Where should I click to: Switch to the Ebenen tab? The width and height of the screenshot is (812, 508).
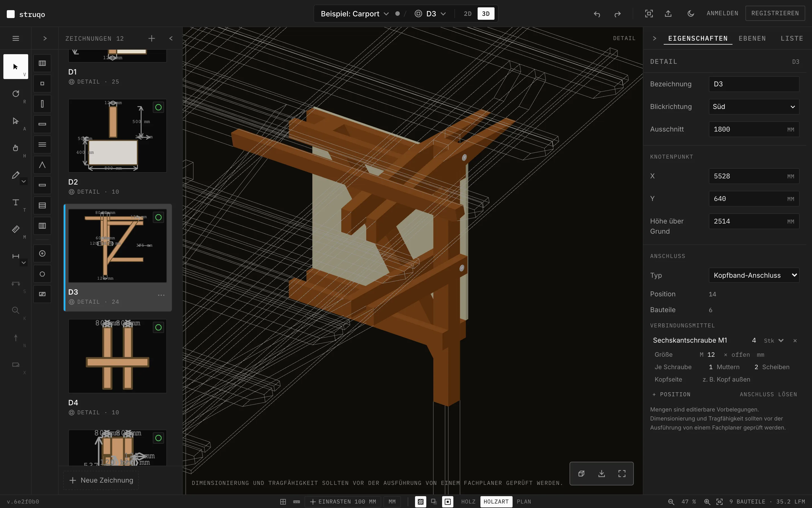point(752,38)
